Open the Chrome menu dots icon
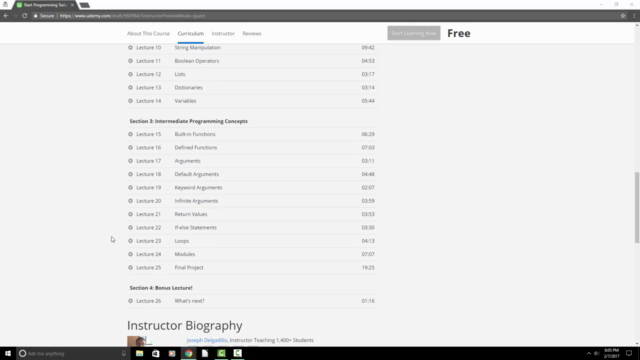Image resolution: width=640 pixels, height=360 pixels. point(634,16)
